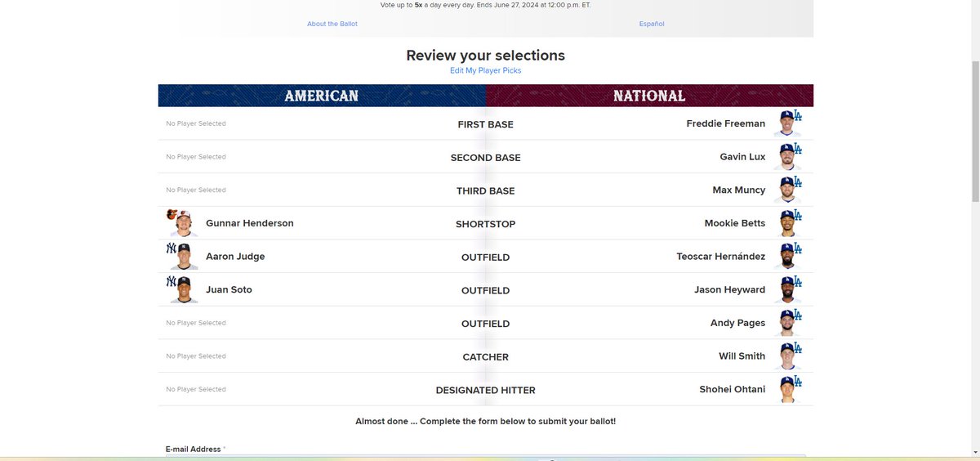Click the Juan Soto name
The height and width of the screenshot is (461, 980).
click(229, 289)
